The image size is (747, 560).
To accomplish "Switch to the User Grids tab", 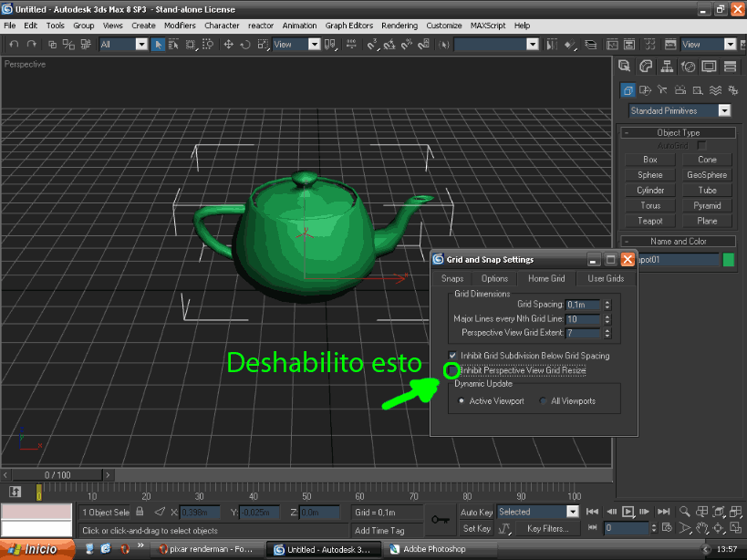I will coord(606,278).
